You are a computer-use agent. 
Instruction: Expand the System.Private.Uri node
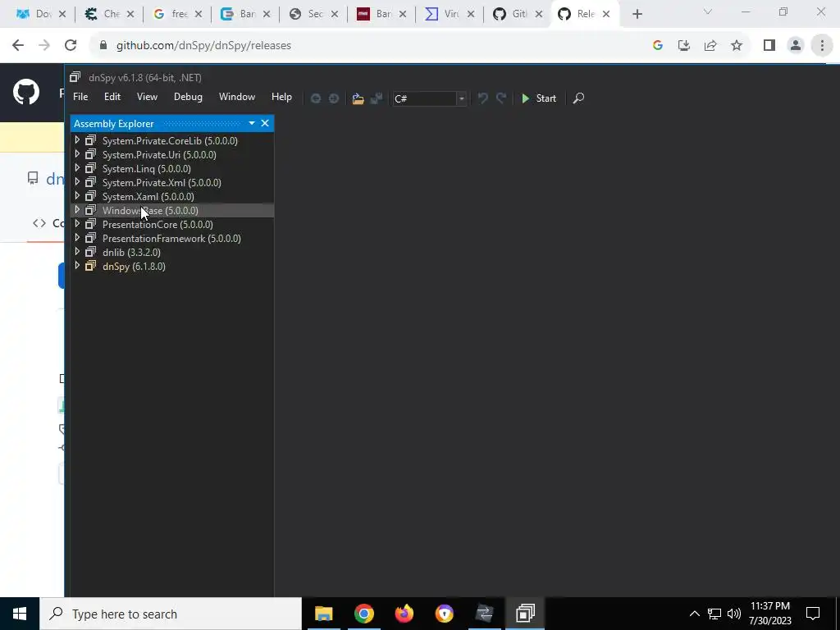77,154
